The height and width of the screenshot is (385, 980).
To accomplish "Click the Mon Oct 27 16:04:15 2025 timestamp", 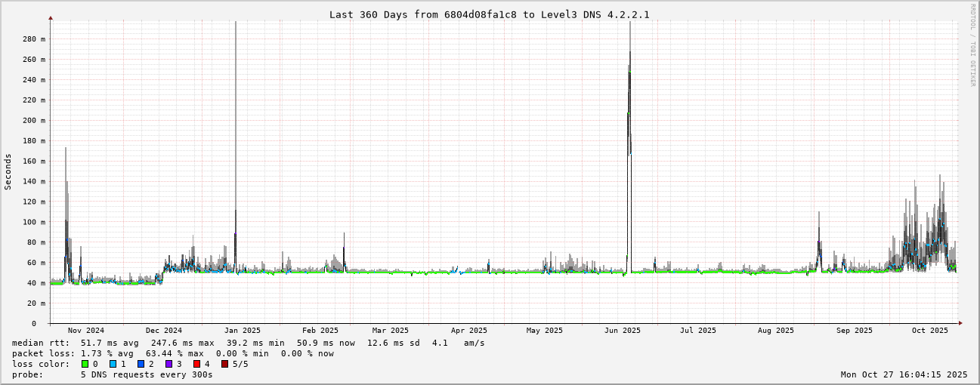I will pos(904,374).
